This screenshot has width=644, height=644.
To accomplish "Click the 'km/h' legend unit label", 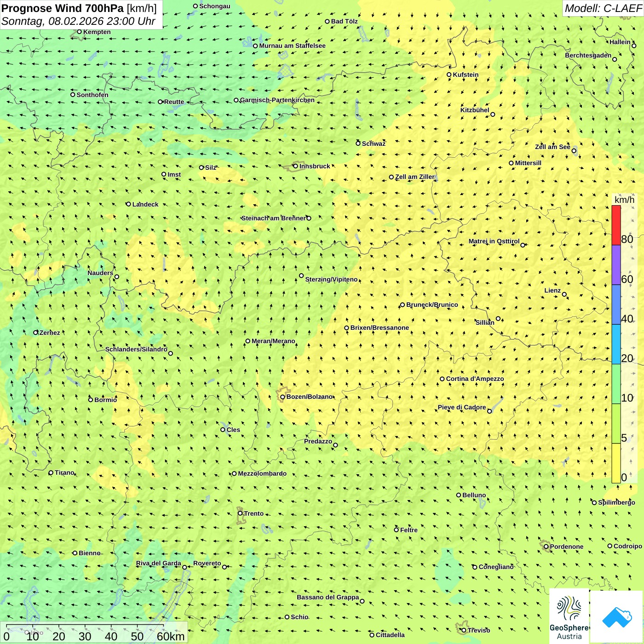I will pos(624,200).
